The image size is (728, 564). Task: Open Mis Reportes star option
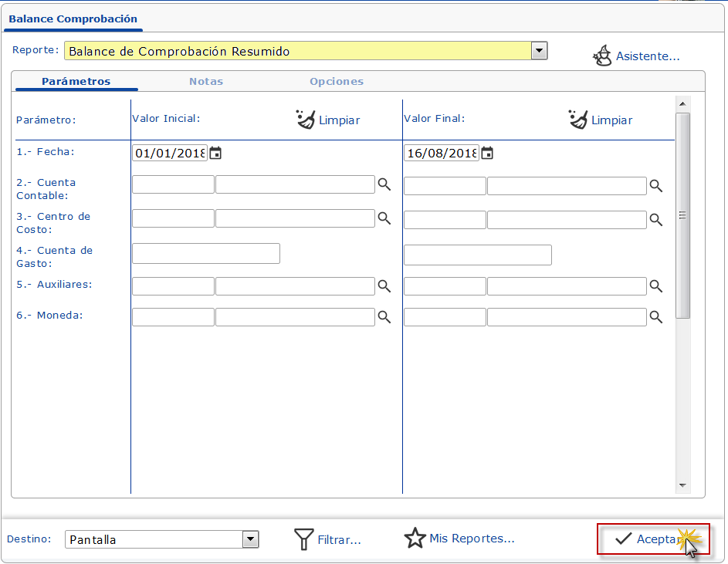pyautogui.click(x=415, y=539)
